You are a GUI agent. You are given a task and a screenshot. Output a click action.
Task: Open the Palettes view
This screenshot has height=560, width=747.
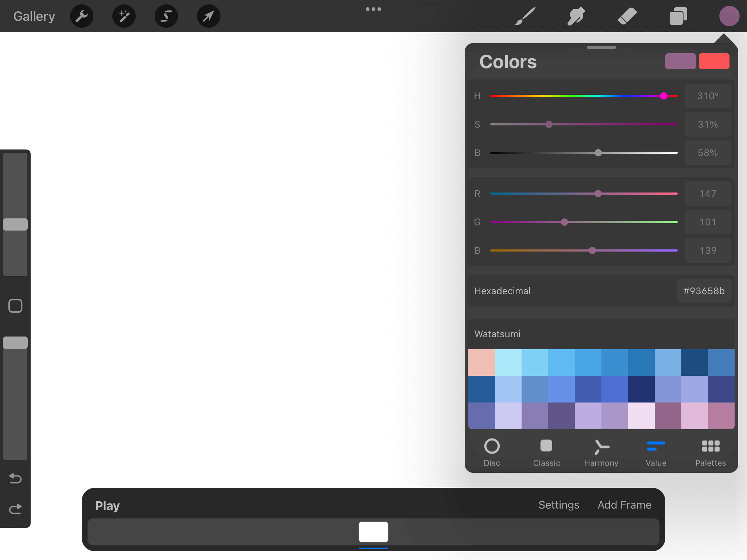[710, 451]
